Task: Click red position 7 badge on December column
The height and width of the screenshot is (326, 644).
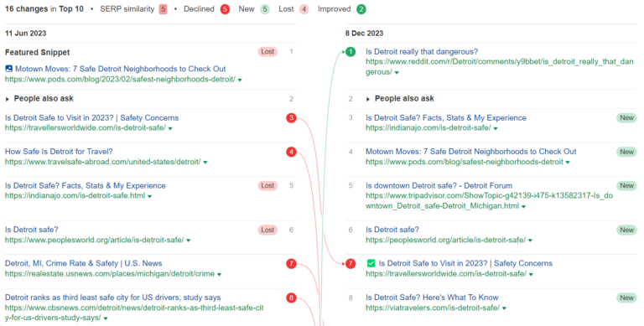Action: [x=351, y=264]
